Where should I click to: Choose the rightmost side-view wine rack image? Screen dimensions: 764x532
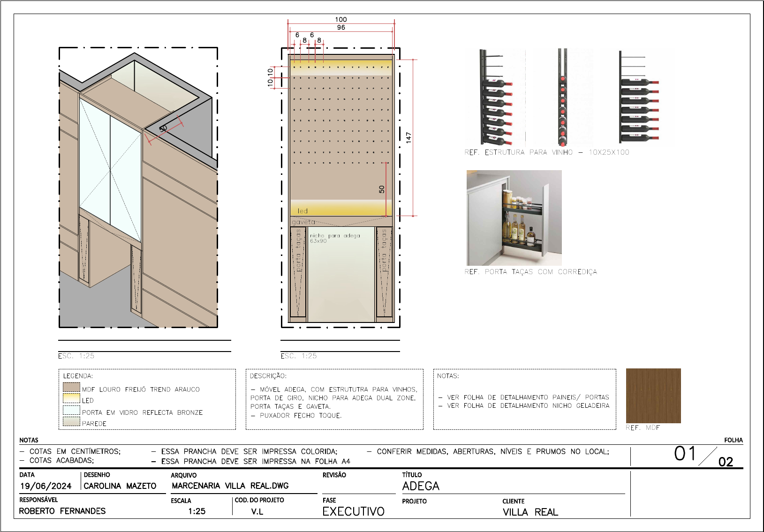pos(638,97)
